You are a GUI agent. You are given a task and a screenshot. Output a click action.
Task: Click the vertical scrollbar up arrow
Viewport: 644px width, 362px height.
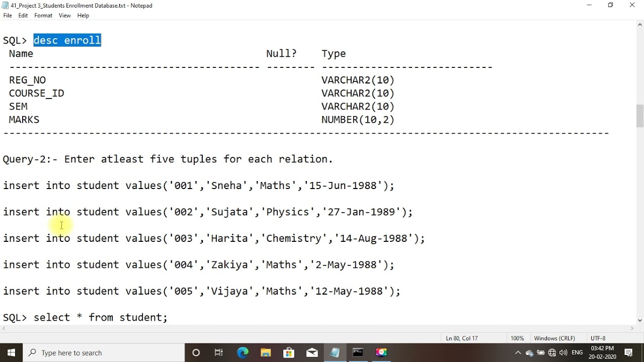639,25
